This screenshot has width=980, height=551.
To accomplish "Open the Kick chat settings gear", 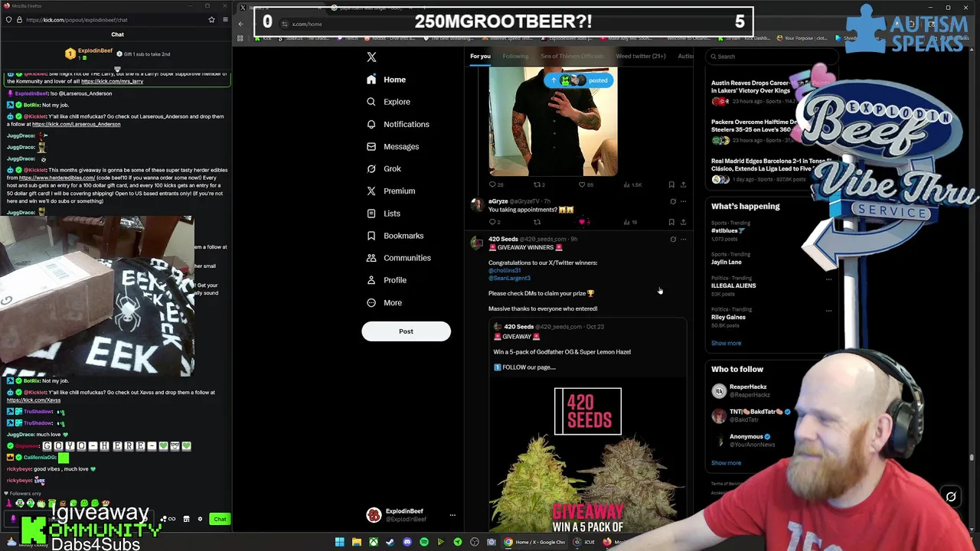I will coord(200,519).
